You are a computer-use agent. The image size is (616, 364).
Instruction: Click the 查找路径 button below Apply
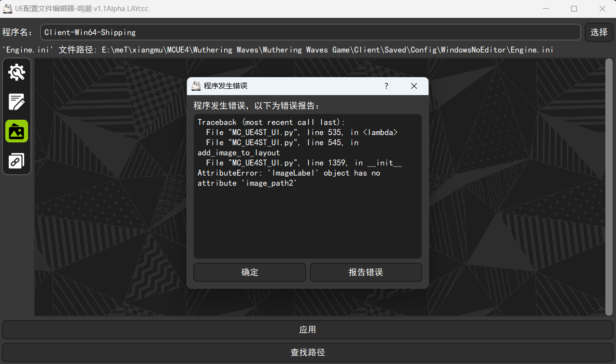pyautogui.click(x=308, y=352)
